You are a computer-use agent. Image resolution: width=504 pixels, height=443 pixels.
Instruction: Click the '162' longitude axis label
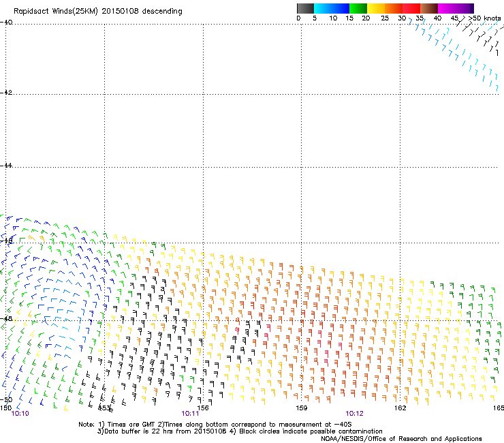400,408
